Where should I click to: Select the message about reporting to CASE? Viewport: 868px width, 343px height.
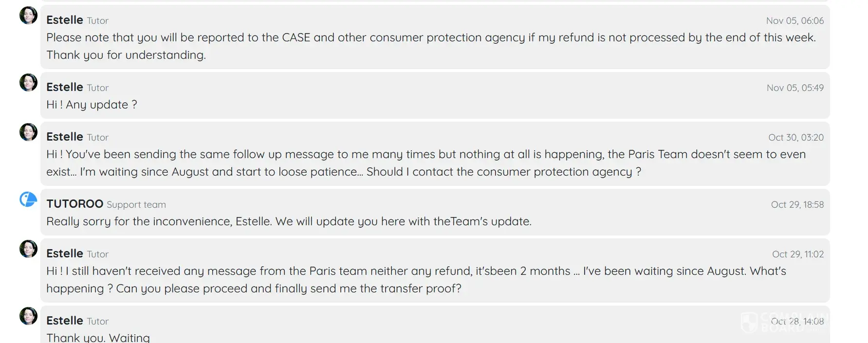click(430, 46)
